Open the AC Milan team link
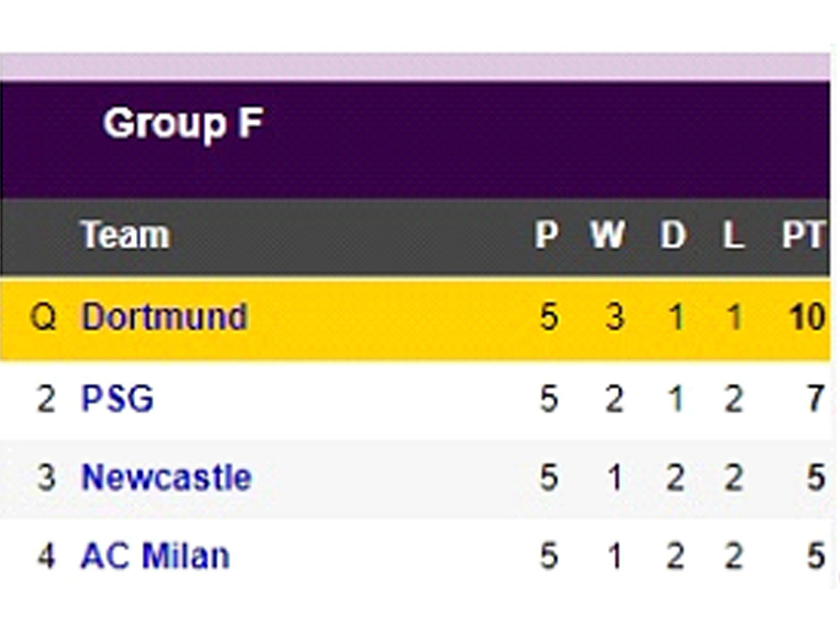Viewport: 840px width, 630px height. (x=155, y=555)
